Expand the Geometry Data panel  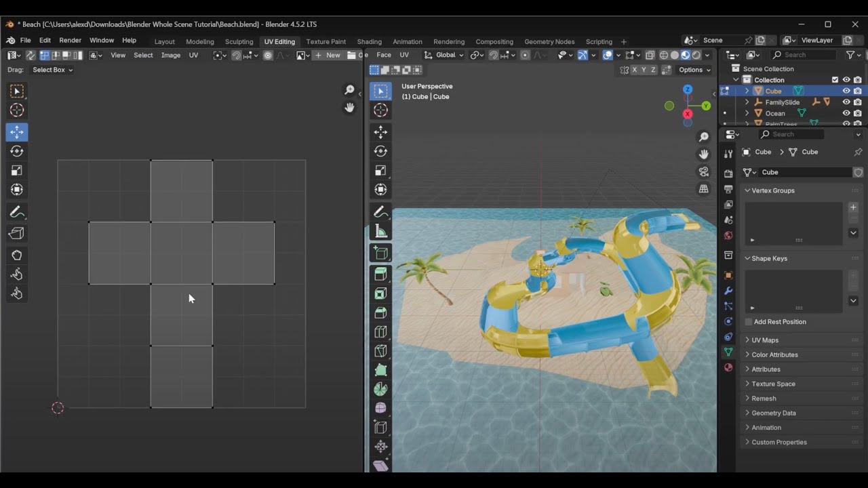[773, 413]
